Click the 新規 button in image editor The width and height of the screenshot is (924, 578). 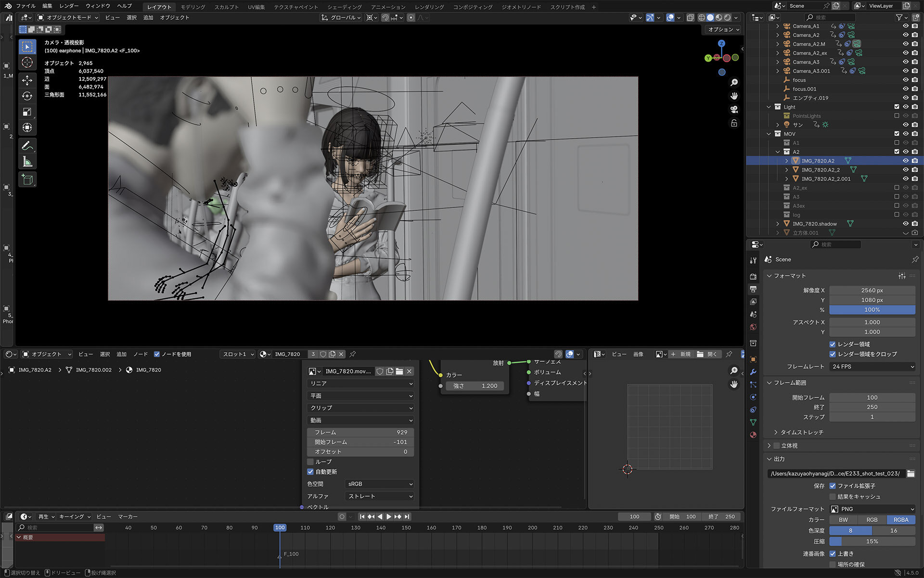tap(680, 354)
